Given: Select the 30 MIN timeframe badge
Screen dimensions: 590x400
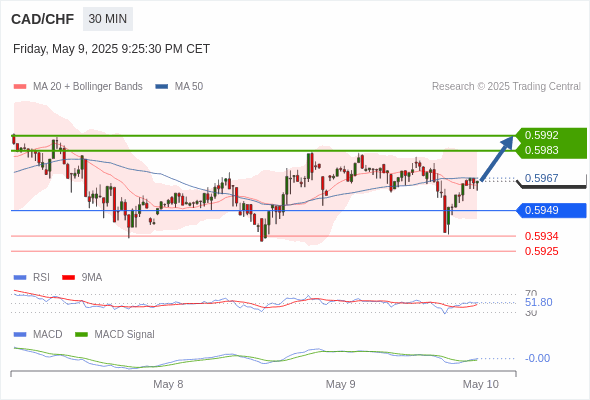Looking at the screenshot, I should coord(108,19).
